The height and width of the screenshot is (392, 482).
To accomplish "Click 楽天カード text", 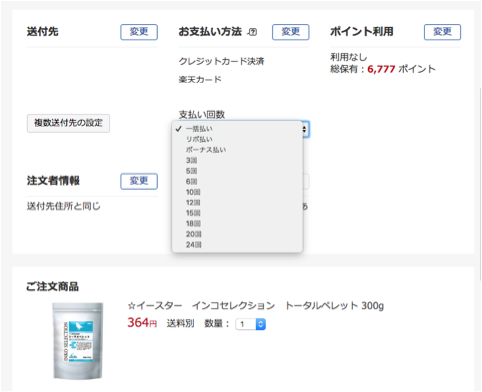I will 200,80.
